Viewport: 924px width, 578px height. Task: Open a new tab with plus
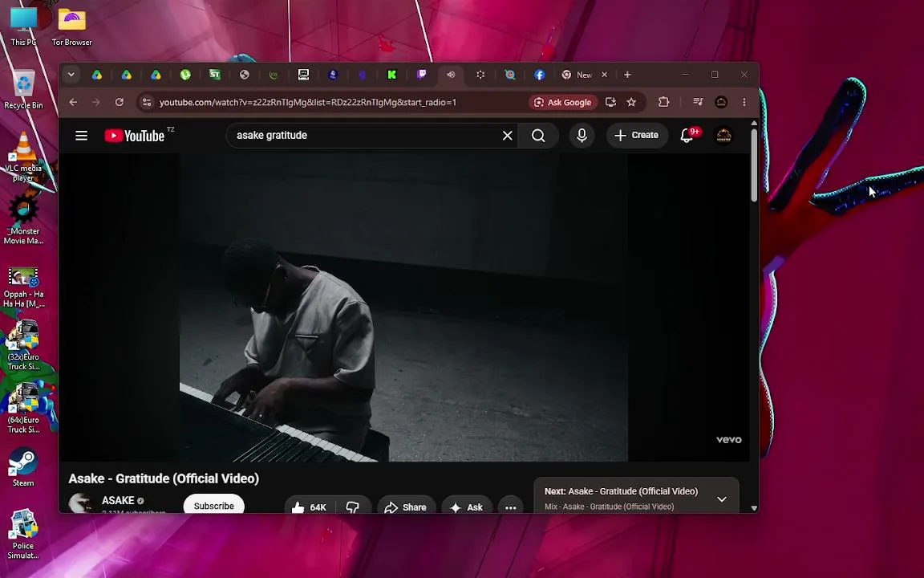[627, 75]
